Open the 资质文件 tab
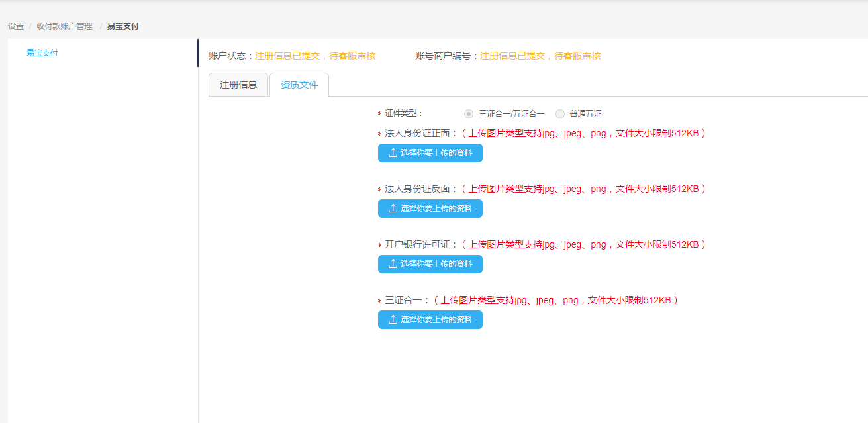This screenshot has height=423, width=868. [299, 85]
